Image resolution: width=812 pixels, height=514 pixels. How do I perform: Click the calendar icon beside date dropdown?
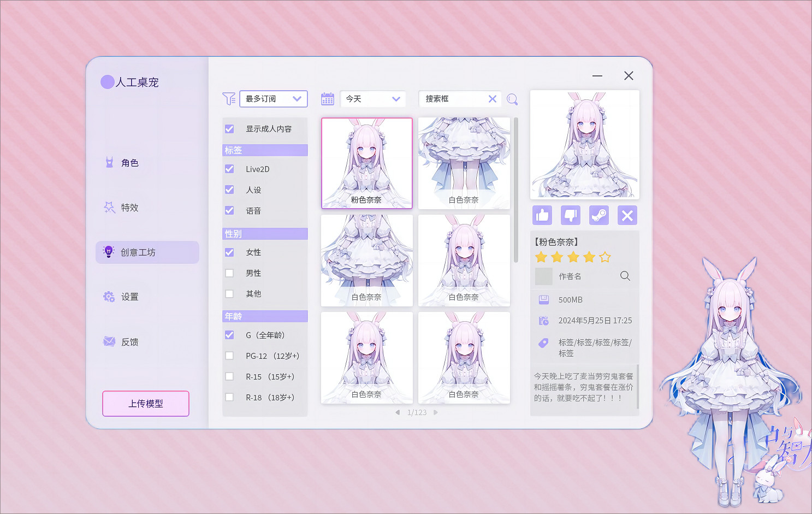coord(327,99)
